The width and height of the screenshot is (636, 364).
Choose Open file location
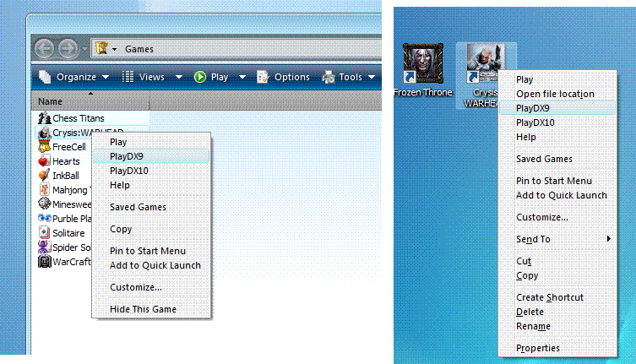coord(557,94)
